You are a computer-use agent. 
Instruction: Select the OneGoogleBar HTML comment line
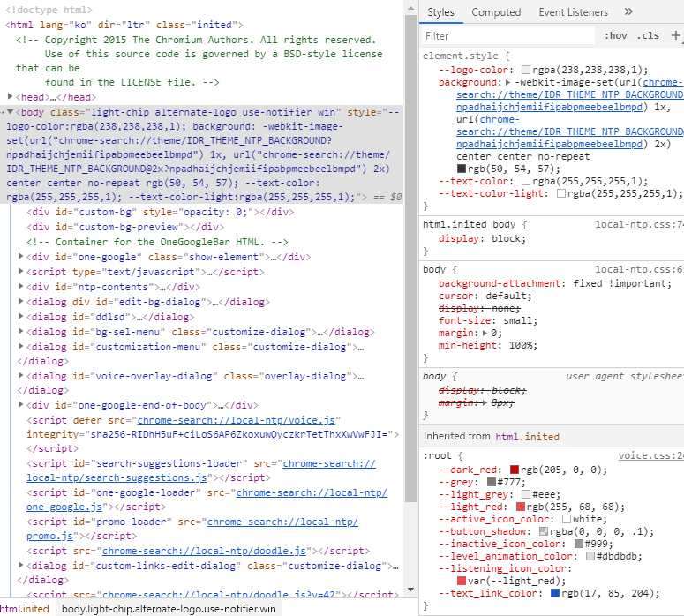click(x=157, y=242)
